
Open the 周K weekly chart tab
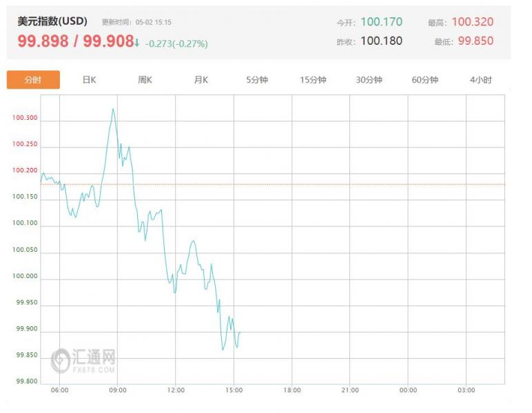point(145,80)
